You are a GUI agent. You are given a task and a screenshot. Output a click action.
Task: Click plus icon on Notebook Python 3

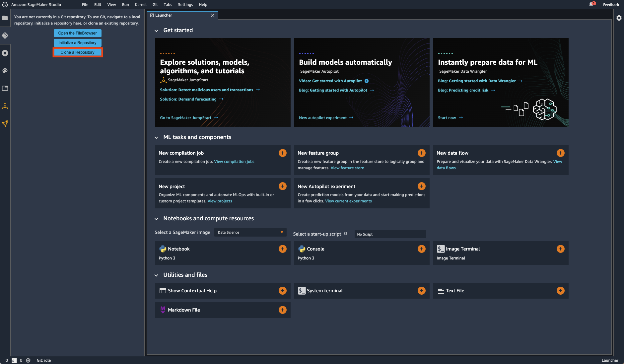tap(283, 249)
